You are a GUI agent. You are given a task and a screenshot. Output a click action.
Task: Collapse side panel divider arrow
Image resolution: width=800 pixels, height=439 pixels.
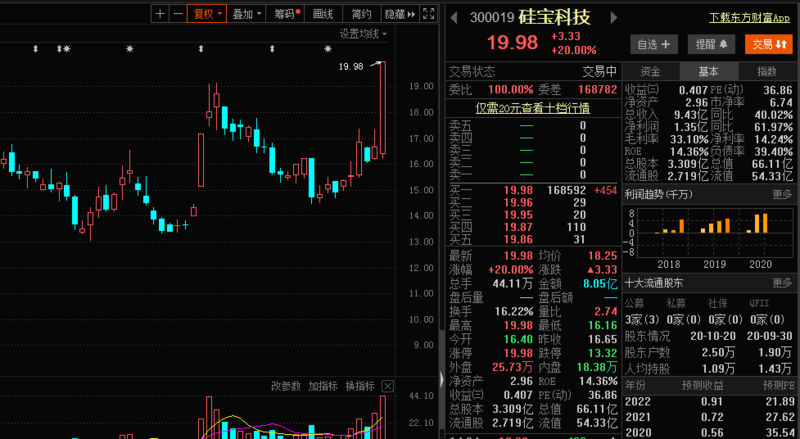pyautogui.click(x=442, y=379)
